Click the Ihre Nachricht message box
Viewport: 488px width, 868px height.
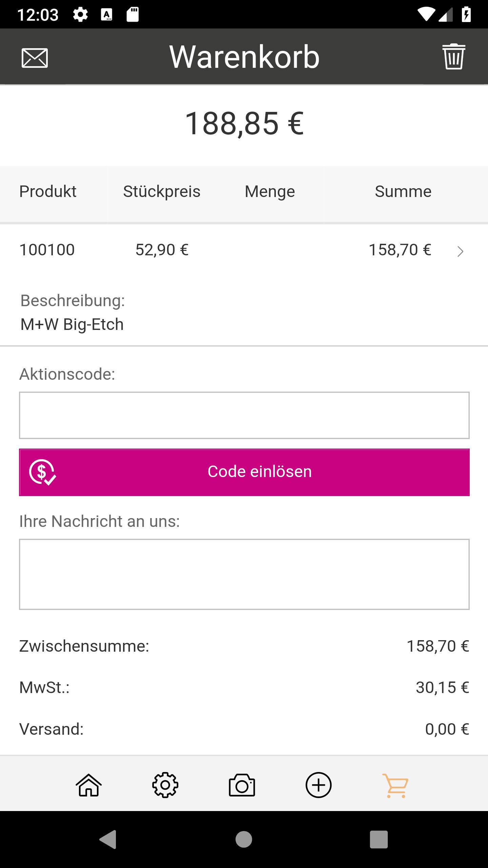pyautogui.click(x=244, y=574)
